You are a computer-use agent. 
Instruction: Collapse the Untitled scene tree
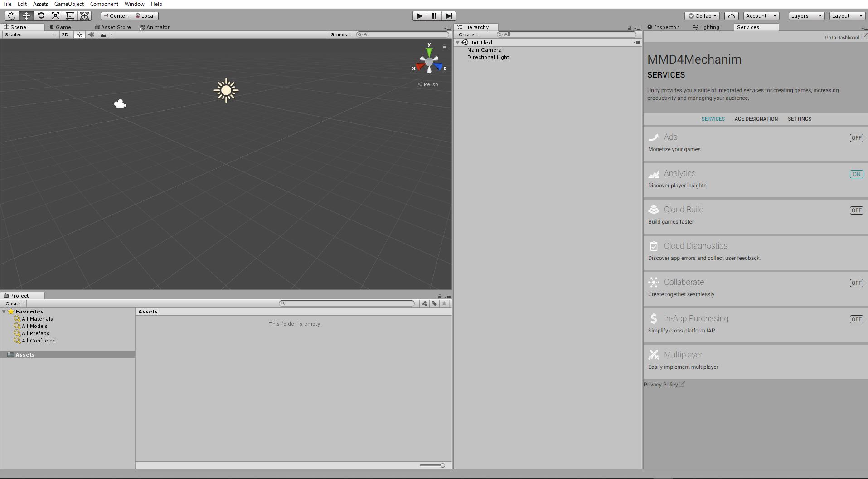coord(458,43)
